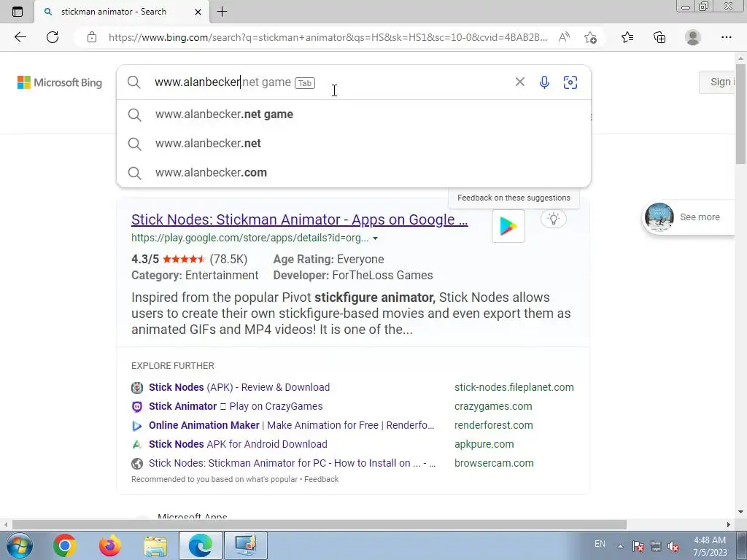The image size is (747, 560).
Task: Click the EN language indicator
Action: [600, 544]
